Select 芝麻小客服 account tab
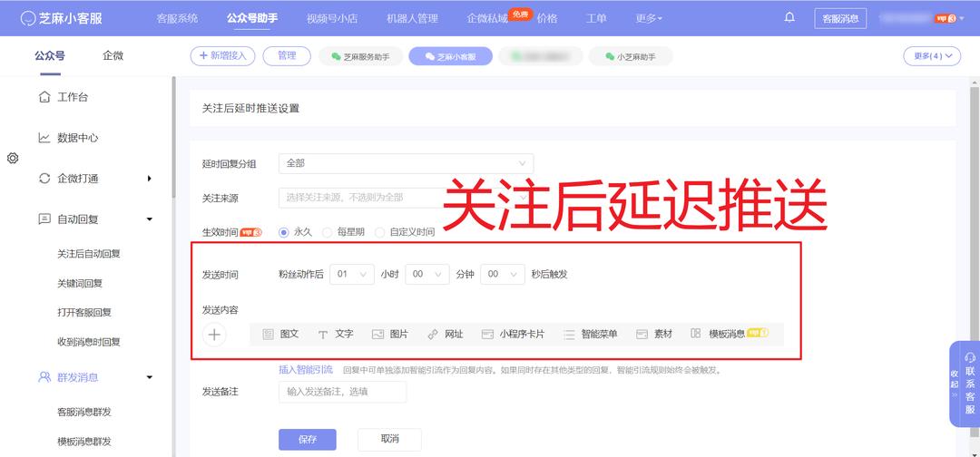The image size is (980, 457). [451, 56]
